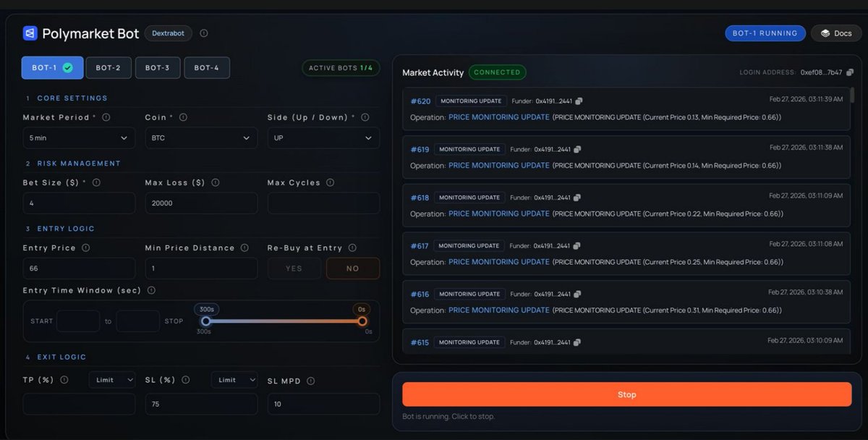The width and height of the screenshot is (868, 440).
Task: Copy funder address in entry #615
Action: tap(577, 342)
